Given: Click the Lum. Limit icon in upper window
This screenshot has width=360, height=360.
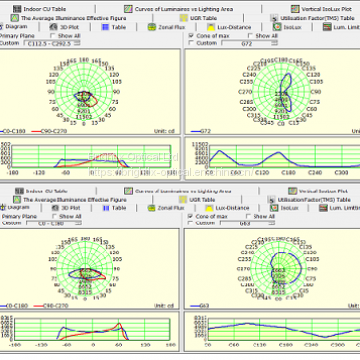Looking at the screenshot, I should click(327, 27).
